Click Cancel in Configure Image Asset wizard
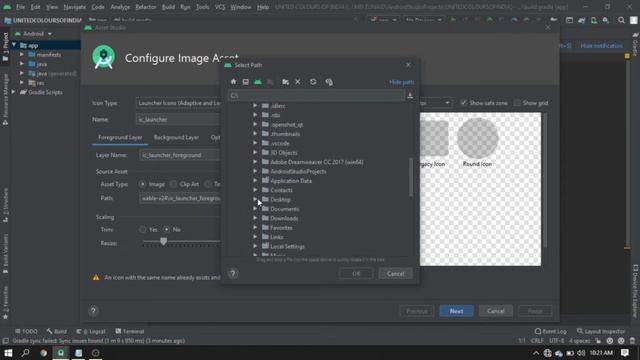 click(496, 311)
